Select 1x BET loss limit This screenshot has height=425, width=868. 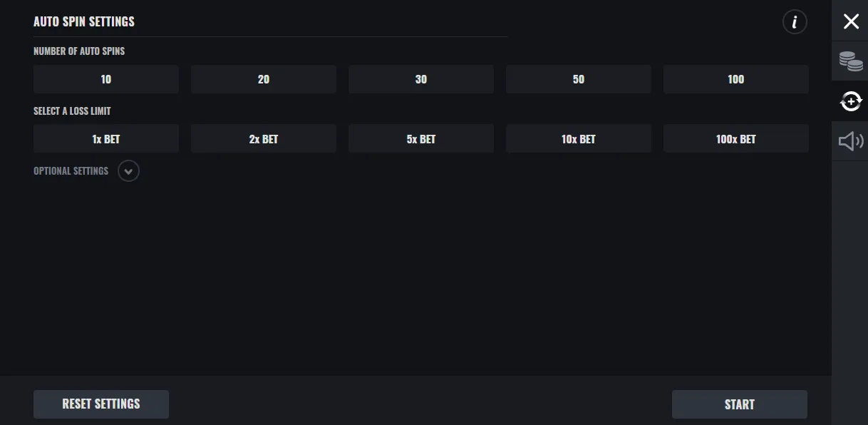[x=106, y=139]
